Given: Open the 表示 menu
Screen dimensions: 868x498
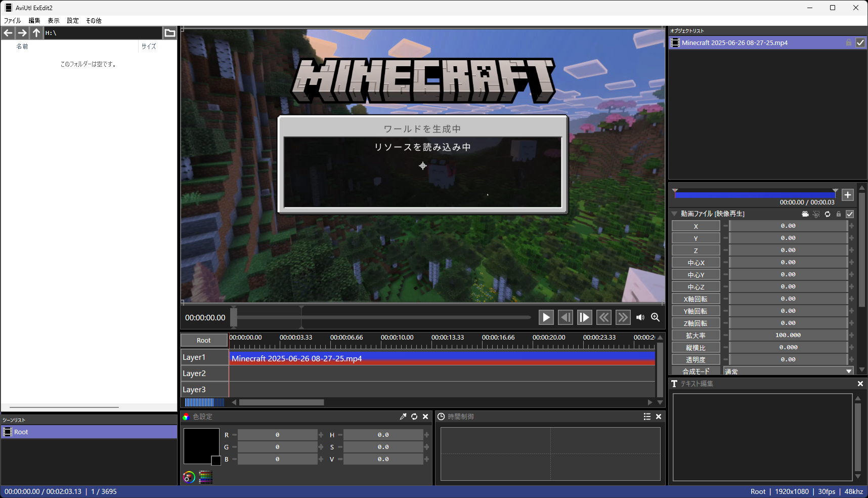Looking at the screenshot, I should click(54, 21).
